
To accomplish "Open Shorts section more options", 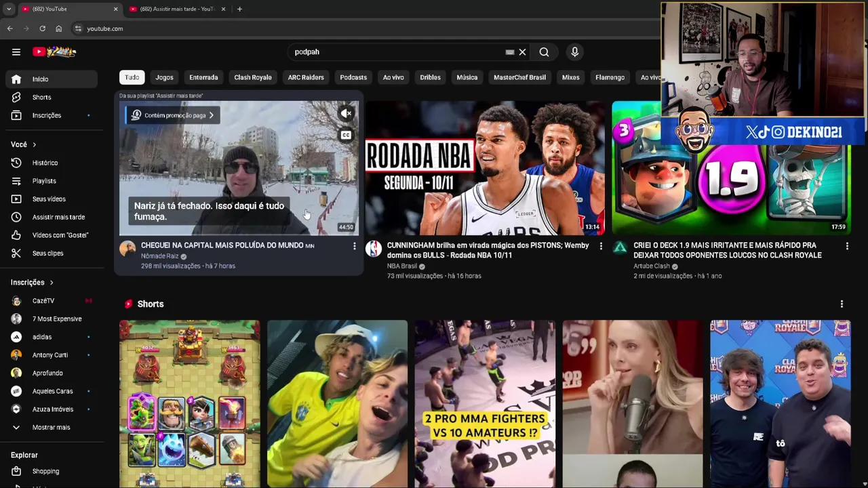I will coord(842,304).
